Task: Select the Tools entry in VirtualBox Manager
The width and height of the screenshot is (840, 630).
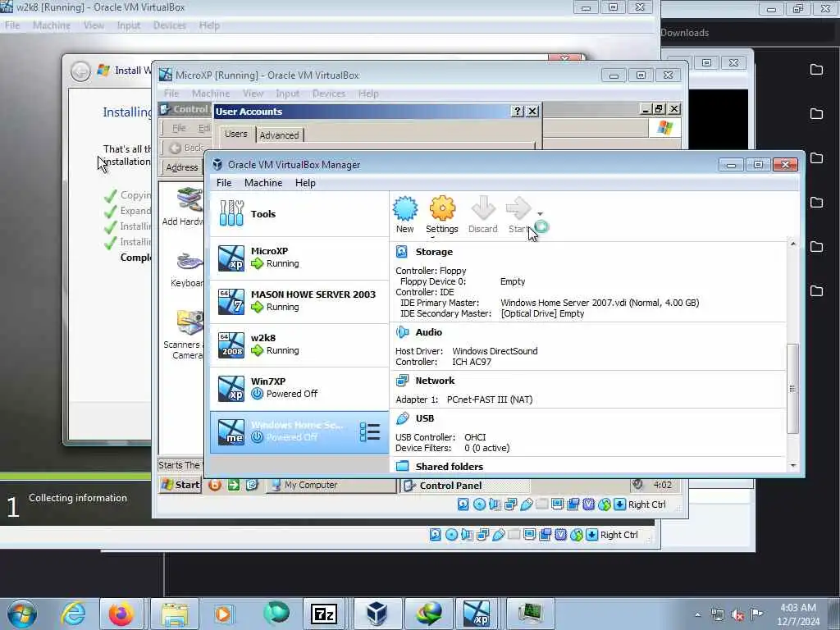Action: coord(299,214)
